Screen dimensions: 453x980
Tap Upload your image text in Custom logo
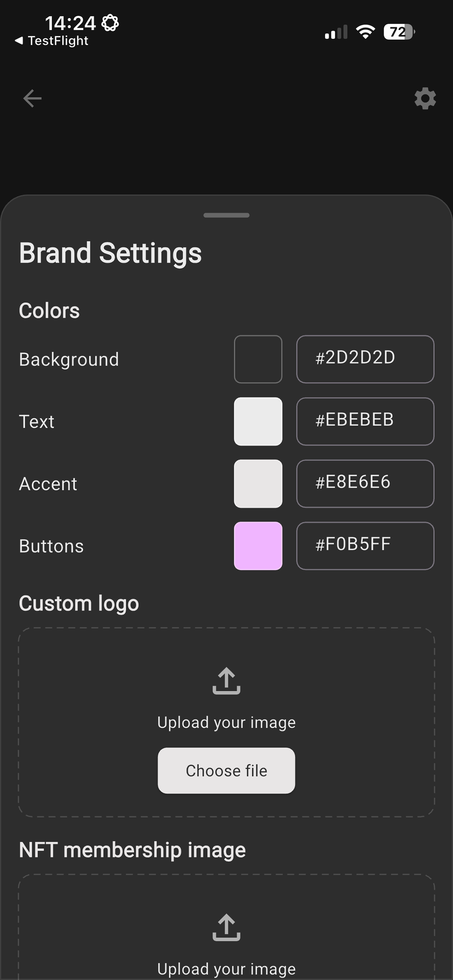[226, 723]
